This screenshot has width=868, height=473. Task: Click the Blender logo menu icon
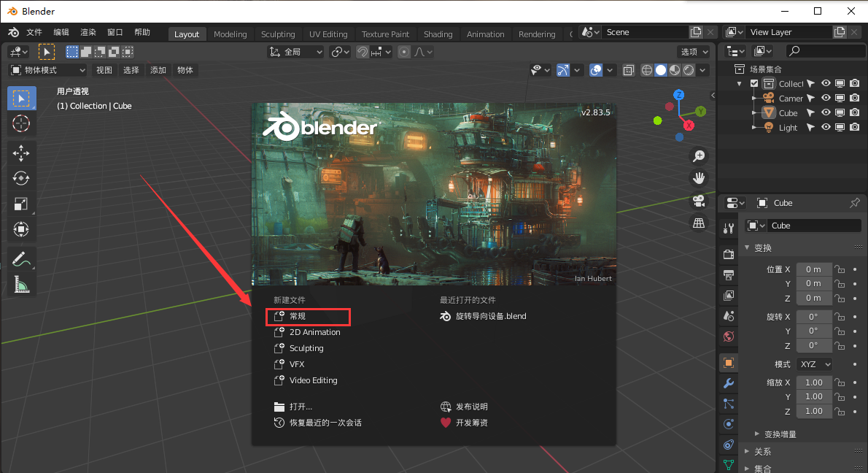coord(13,33)
